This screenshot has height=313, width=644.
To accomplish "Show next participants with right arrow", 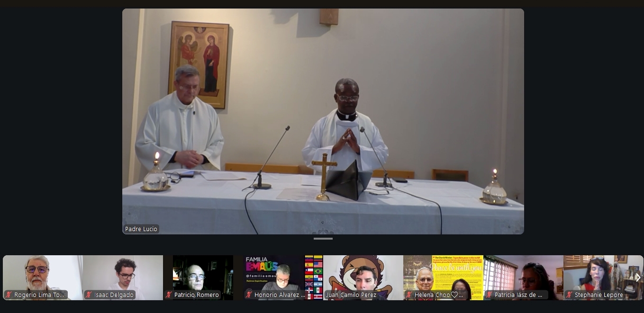I will coord(637,278).
